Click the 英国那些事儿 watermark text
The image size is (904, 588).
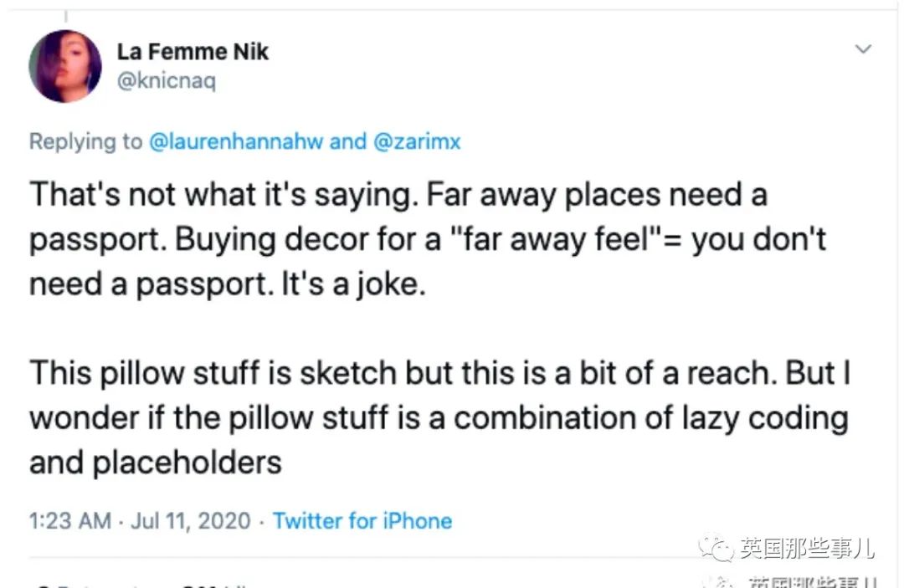tap(807, 549)
